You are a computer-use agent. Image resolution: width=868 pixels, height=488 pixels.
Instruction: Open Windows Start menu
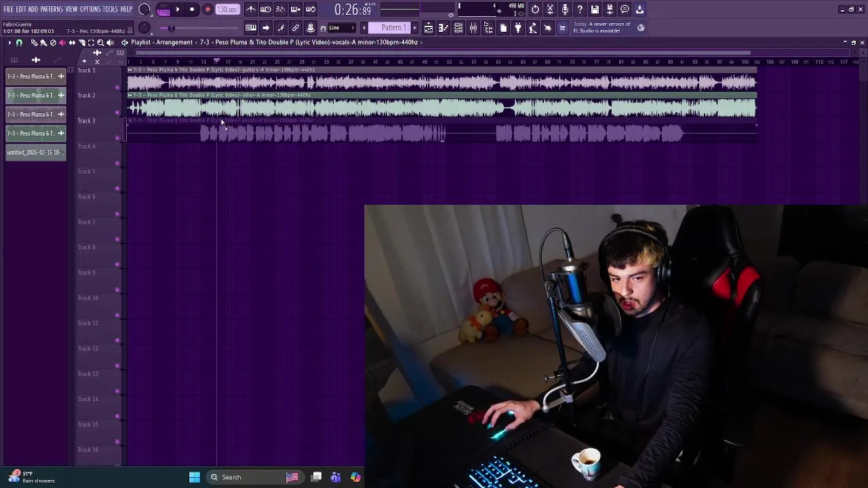tap(195, 477)
